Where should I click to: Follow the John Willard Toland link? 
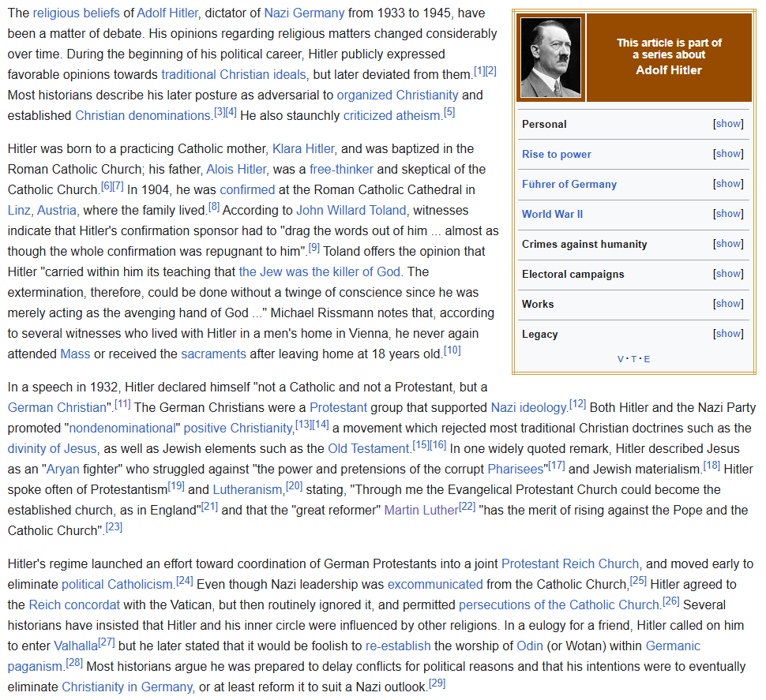coord(351,211)
